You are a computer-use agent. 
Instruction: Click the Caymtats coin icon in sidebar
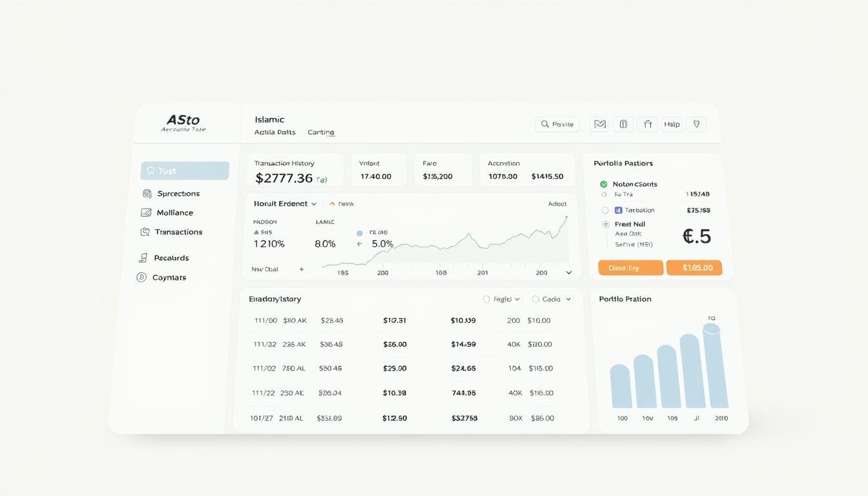coord(141,277)
